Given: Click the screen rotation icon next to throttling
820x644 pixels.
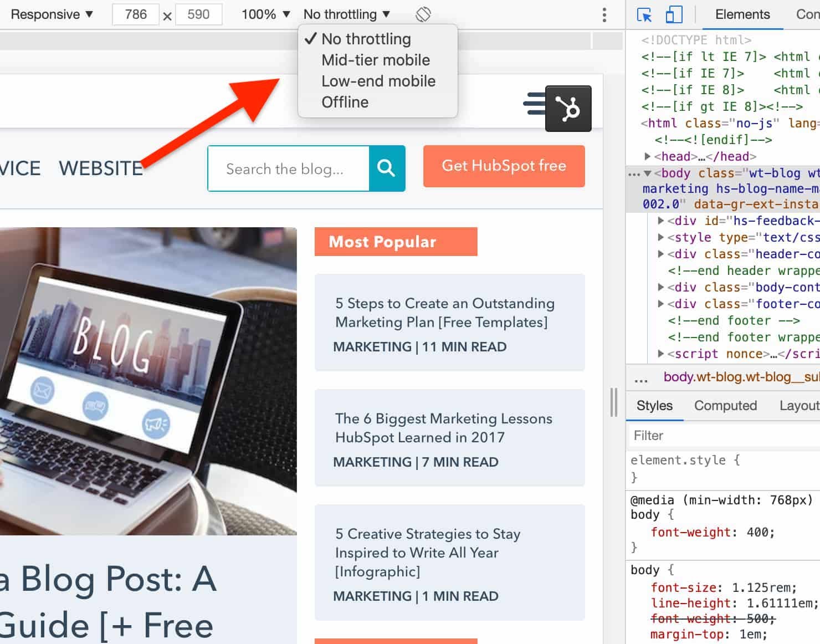Looking at the screenshot, I should 423,14.
